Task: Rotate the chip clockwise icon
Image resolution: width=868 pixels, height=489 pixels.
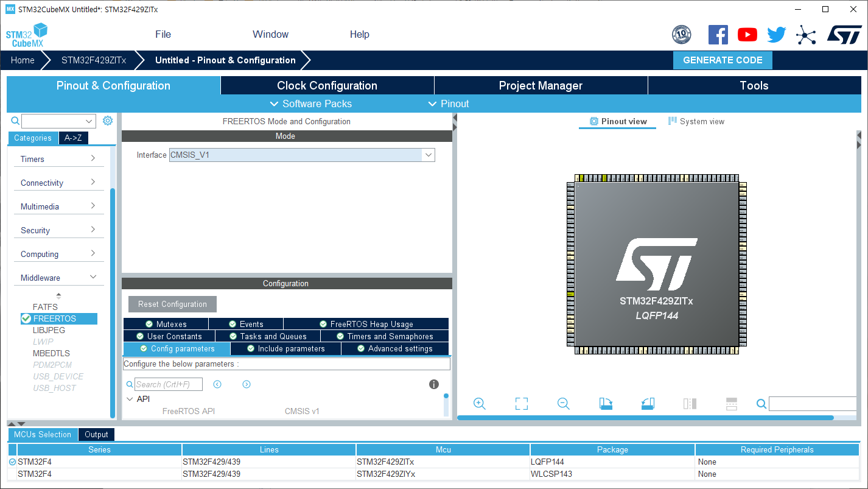Action: pos(606,404)
